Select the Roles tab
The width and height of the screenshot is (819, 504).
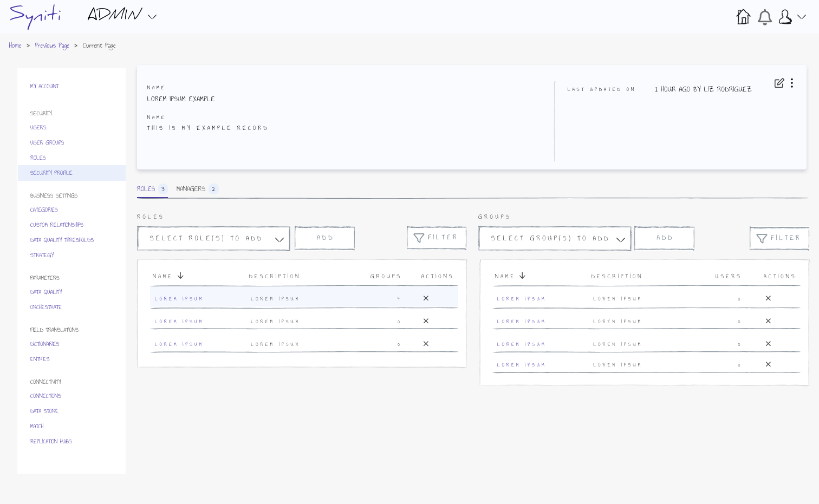pyautogui.click(x=146, y=189)
